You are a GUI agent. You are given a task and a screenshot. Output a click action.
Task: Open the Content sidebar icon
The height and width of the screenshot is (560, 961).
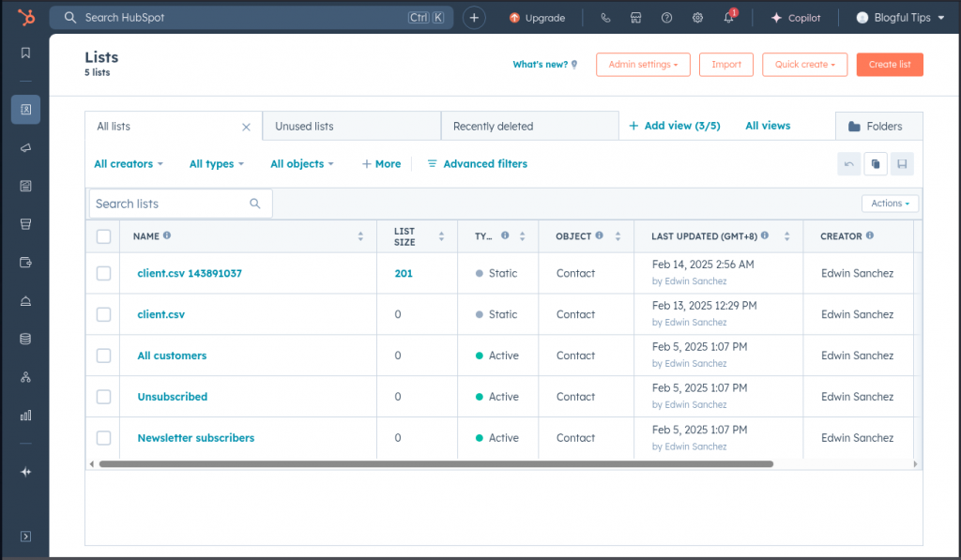tap(25, 186)
